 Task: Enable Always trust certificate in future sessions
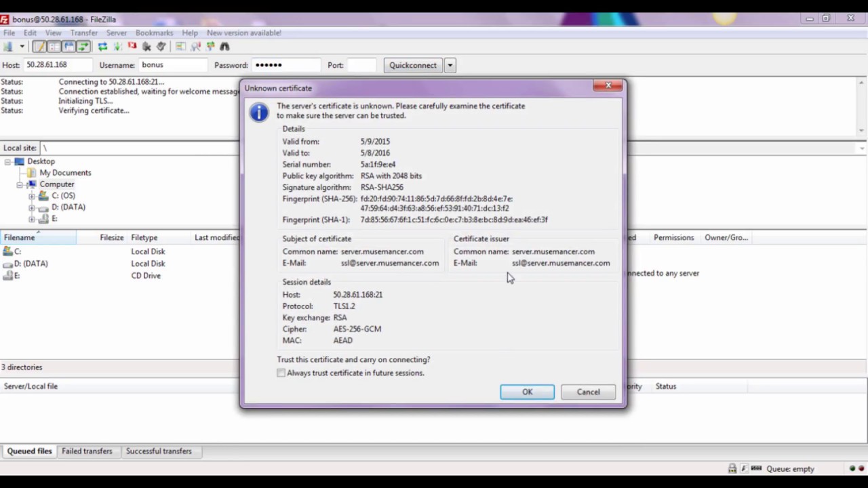(x=281, y=373)
